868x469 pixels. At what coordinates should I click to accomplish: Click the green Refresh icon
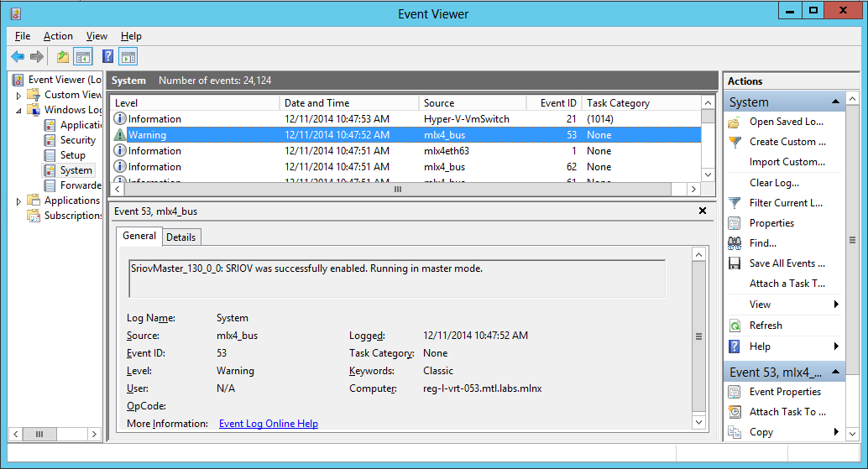(x=735, y=326)
